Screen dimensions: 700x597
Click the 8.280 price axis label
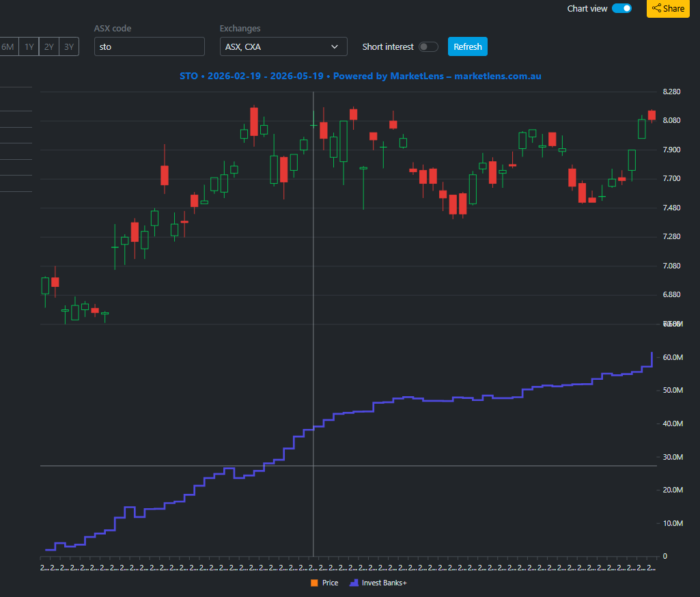671,92
